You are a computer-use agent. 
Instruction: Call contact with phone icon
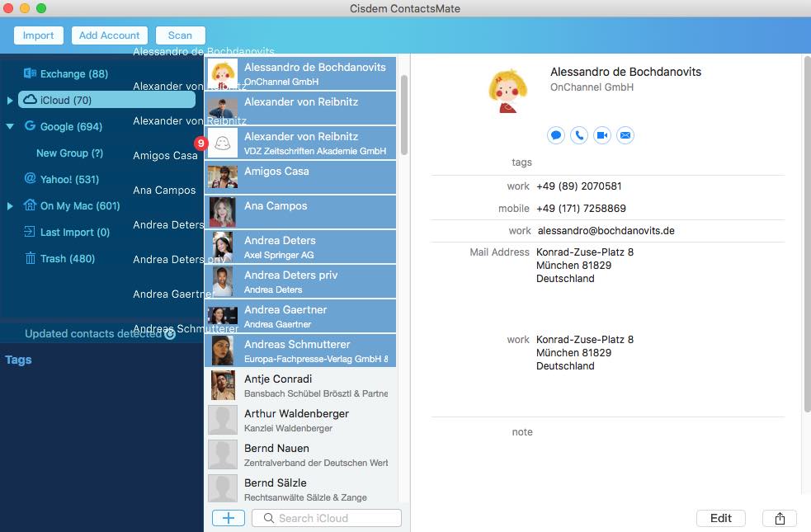(579, 135)
